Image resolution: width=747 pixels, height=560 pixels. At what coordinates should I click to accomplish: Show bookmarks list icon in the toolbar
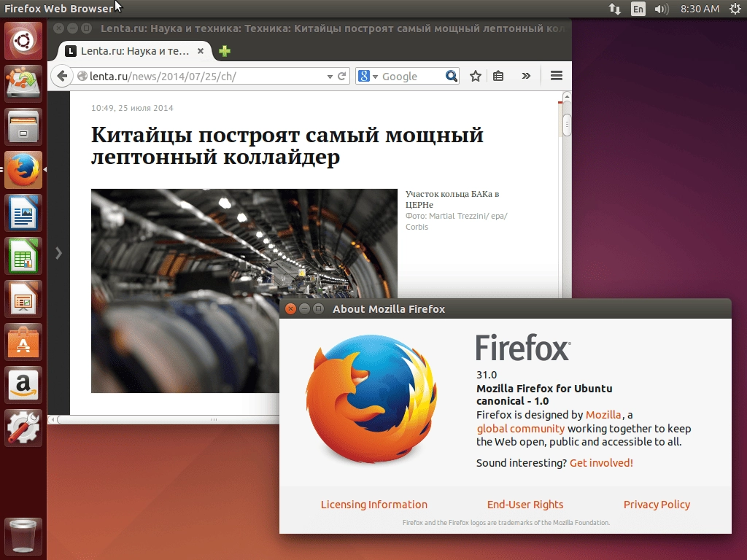pyautogui.click(x=498, y=76)
